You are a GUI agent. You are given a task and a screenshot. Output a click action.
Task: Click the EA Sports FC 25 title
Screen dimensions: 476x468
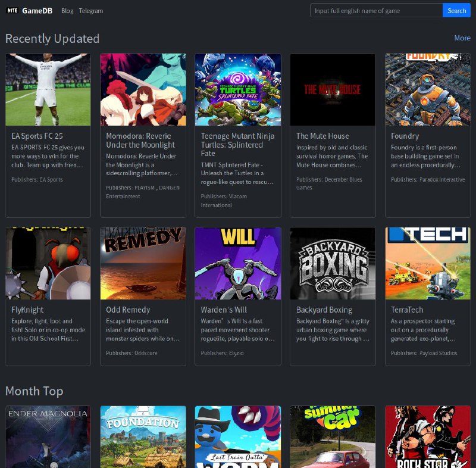37,136
